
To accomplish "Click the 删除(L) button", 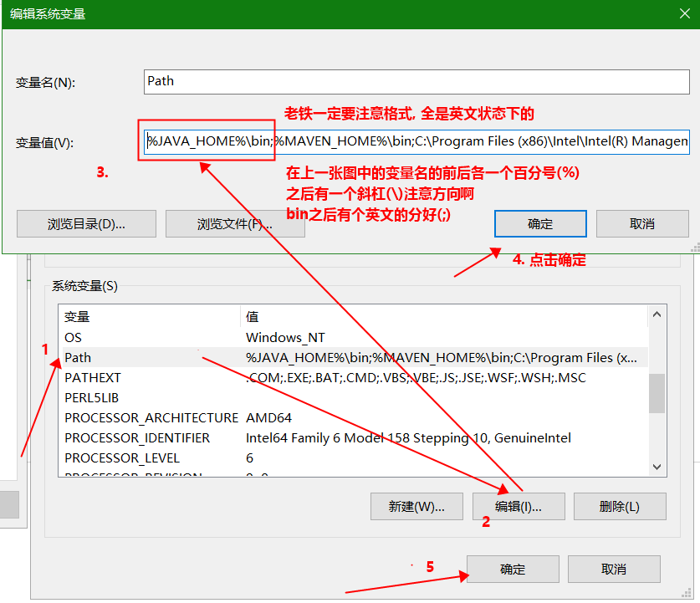I will click(620, 507).
